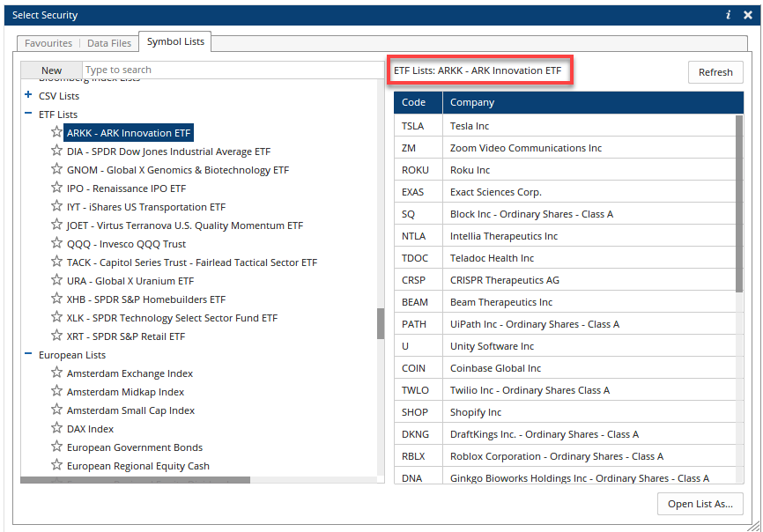Click the Refresh button
This screenshot has height=532, width=763.
click(x=715, y=72)
